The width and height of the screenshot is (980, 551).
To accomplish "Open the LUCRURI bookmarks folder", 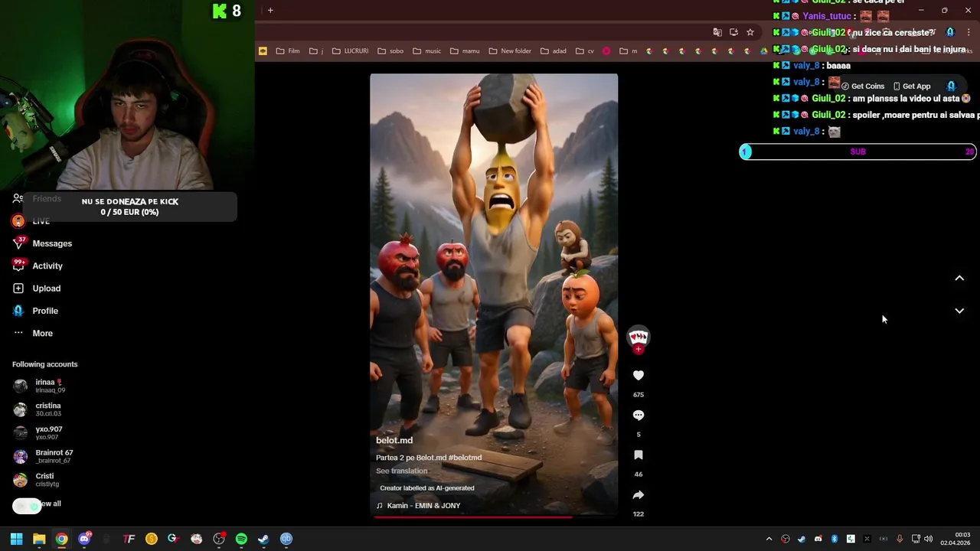I will 351,51.
